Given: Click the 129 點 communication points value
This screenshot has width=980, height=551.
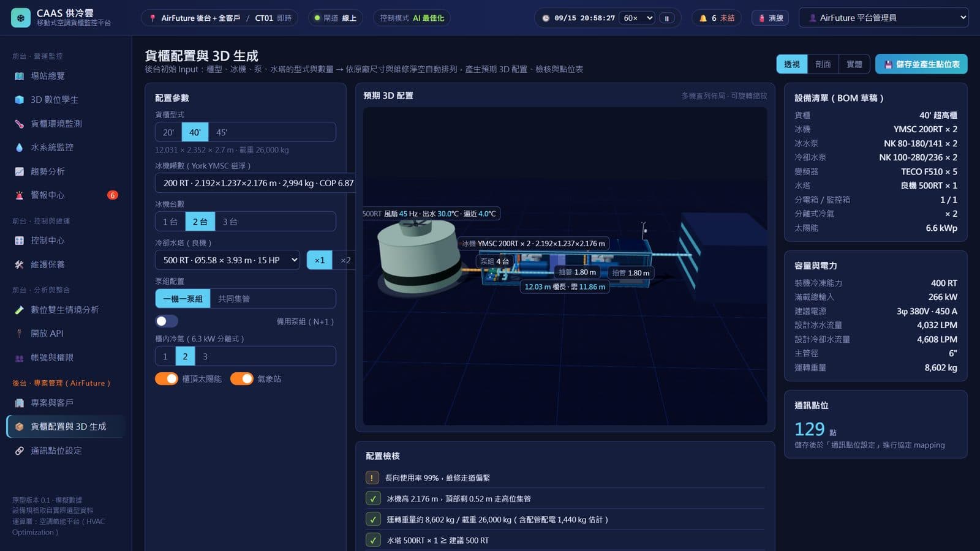Looking at the screenshot, I should [x=815, y=429].
